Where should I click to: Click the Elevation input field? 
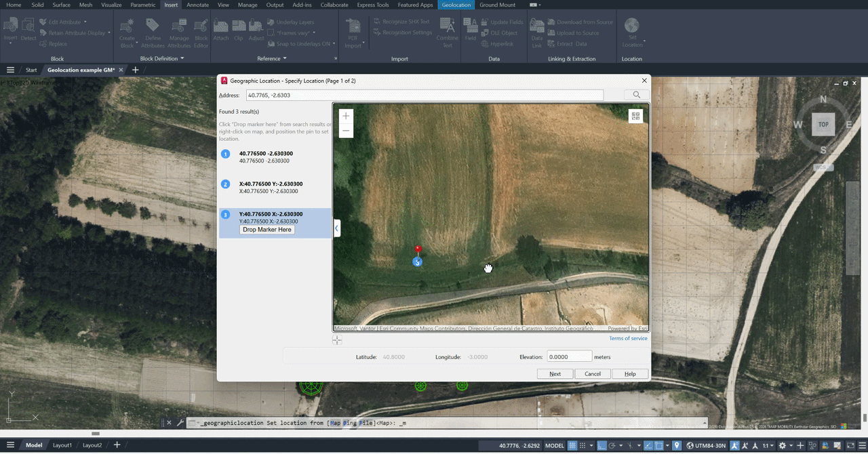point(570,356)
